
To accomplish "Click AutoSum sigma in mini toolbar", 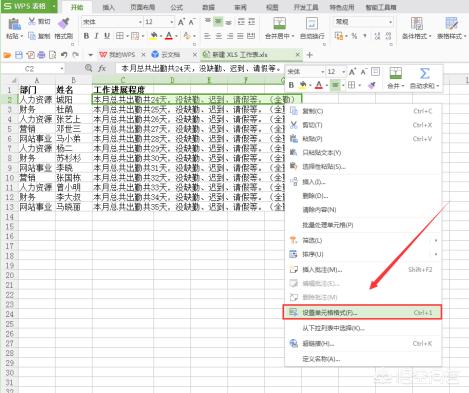I will click(x=424, y=73).
